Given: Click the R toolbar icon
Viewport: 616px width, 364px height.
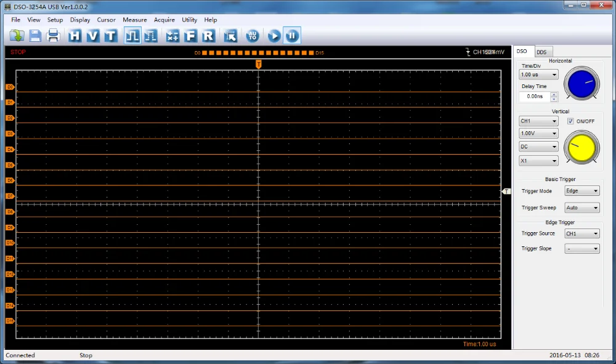Looking at the screenshot, I should 209,36.
